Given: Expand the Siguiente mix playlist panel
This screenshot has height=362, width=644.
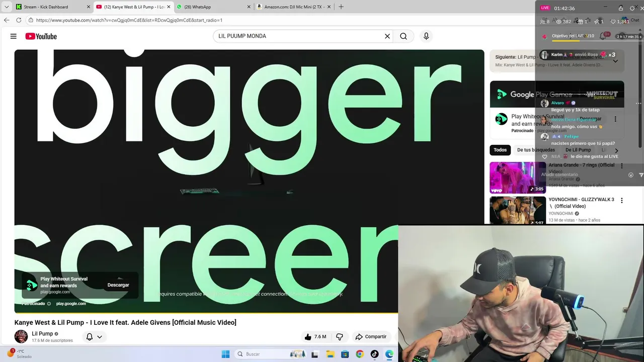Looking at the screenshot, I should pos(615,61).
